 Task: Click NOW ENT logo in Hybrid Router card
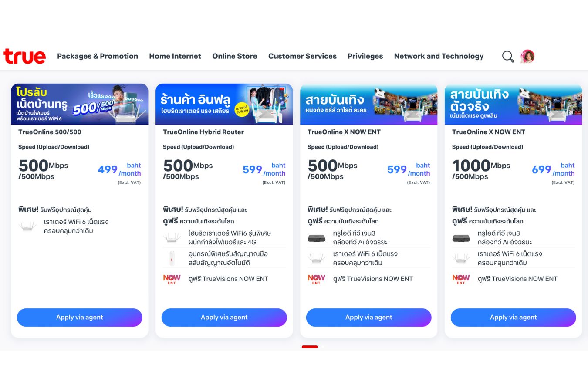pyautogui.click(x=172, y=279)
